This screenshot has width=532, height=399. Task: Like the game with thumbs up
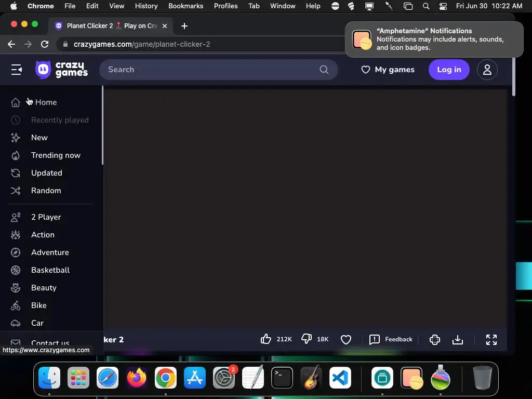(x=266, y=339)
